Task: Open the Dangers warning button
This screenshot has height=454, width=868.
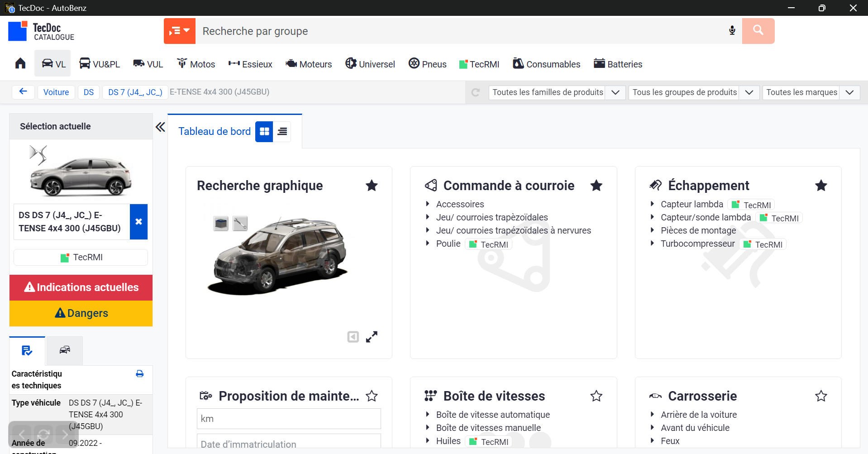Action: tap(81, 313)
